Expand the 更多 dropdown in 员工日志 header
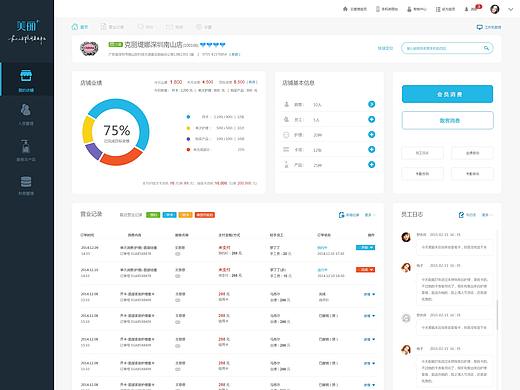The height and width of the screenshot is (390, 520). (x=486, y=215)
